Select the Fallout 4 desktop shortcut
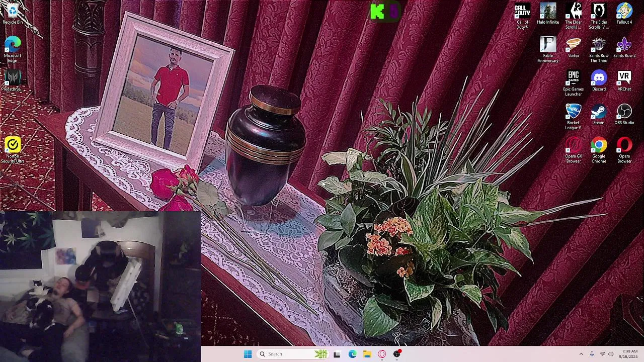 (x=624, y=14)
